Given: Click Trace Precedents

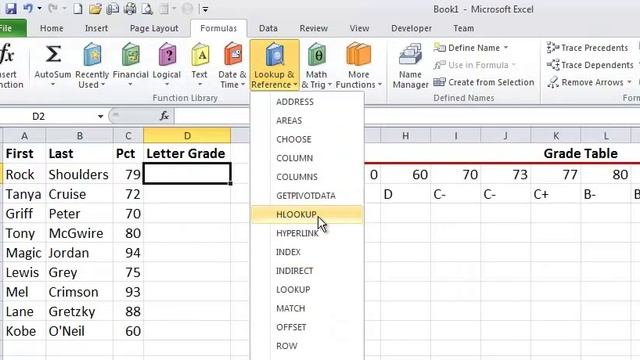Looking at the screenshot, I should [x=588, y=48].
